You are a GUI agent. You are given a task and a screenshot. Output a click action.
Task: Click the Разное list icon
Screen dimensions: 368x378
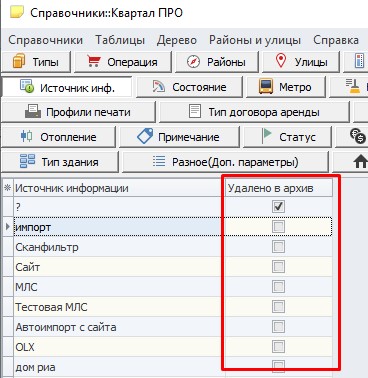[x=159, y=161]
